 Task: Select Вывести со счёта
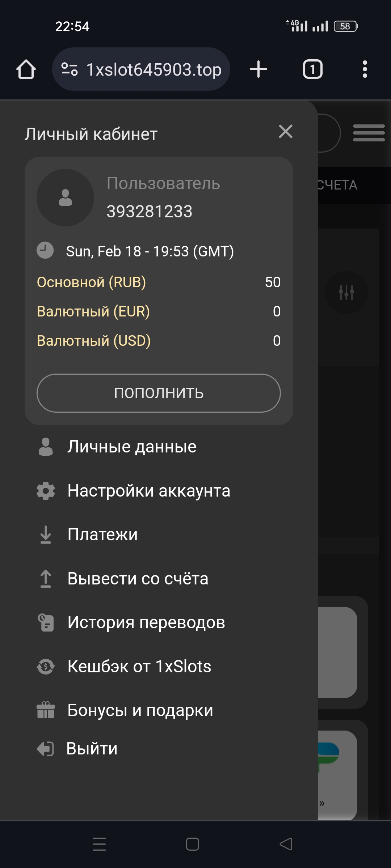click(138, 578)
